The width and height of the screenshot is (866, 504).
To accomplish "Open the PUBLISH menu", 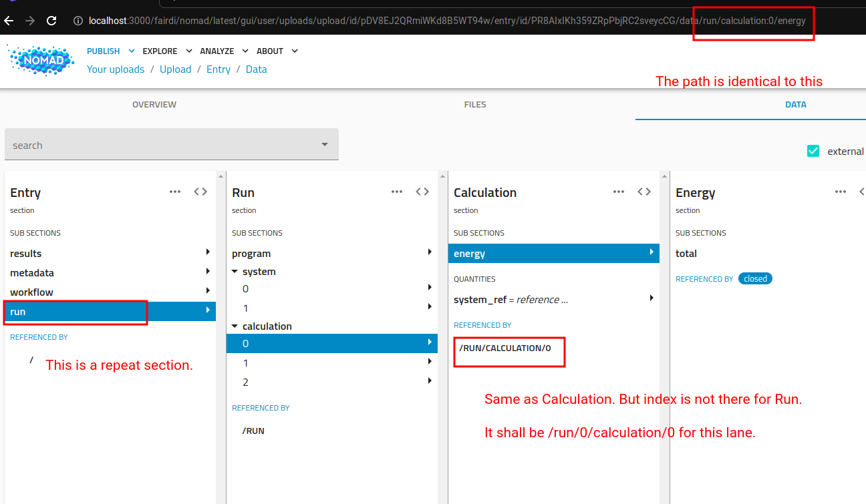I will point(111,51).
